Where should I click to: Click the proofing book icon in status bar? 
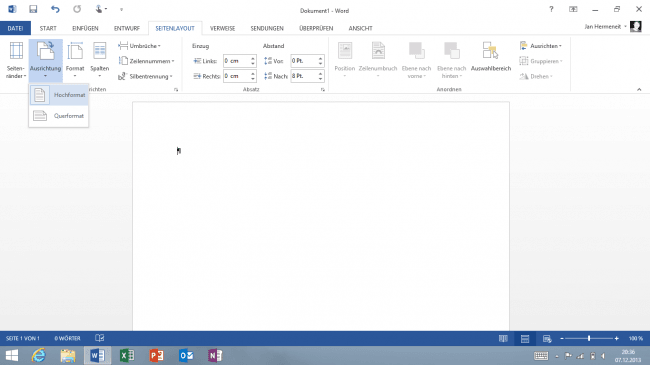[99, 338]
